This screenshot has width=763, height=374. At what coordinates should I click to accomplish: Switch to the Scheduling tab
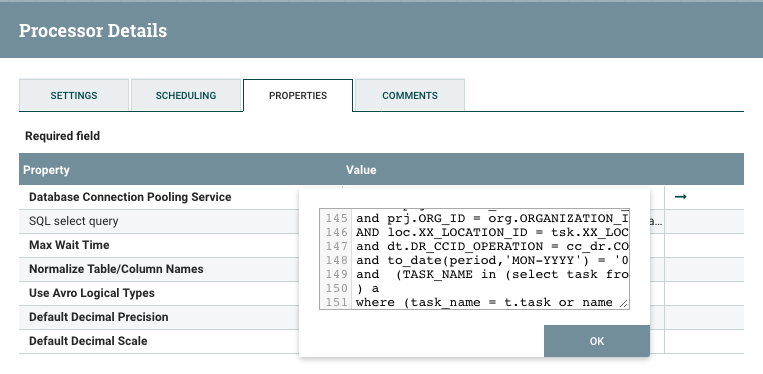186,95
